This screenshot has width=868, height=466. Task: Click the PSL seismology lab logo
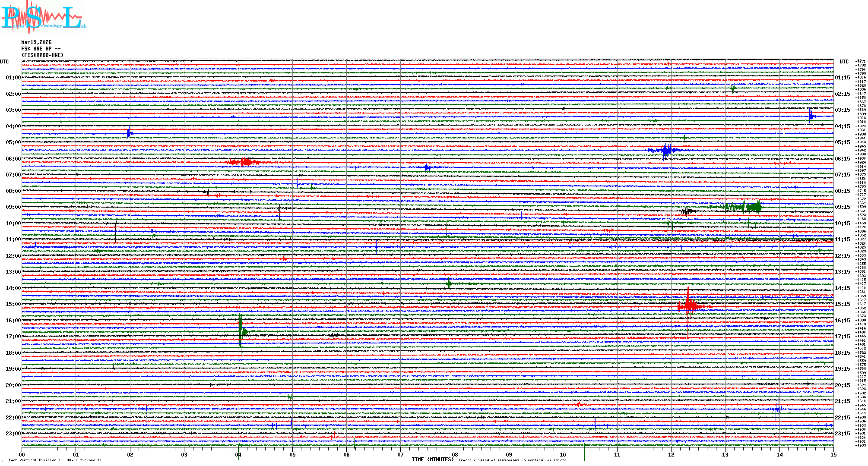[43, 17]
